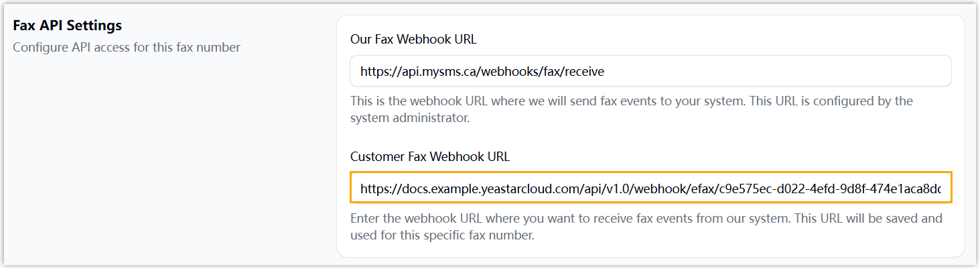980x269 pixels.
Task: Click the truncated end of customer webhook URL
Action: [932, 189]
